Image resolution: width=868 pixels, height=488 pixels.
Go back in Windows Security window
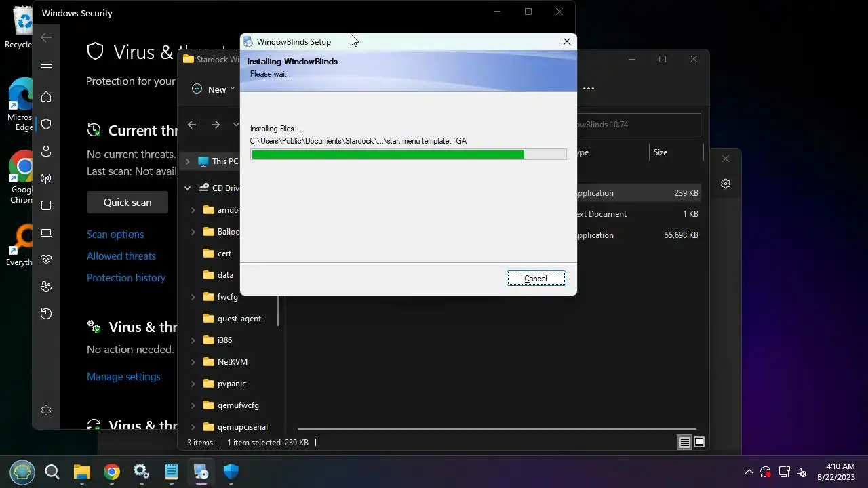coord(46,37)
